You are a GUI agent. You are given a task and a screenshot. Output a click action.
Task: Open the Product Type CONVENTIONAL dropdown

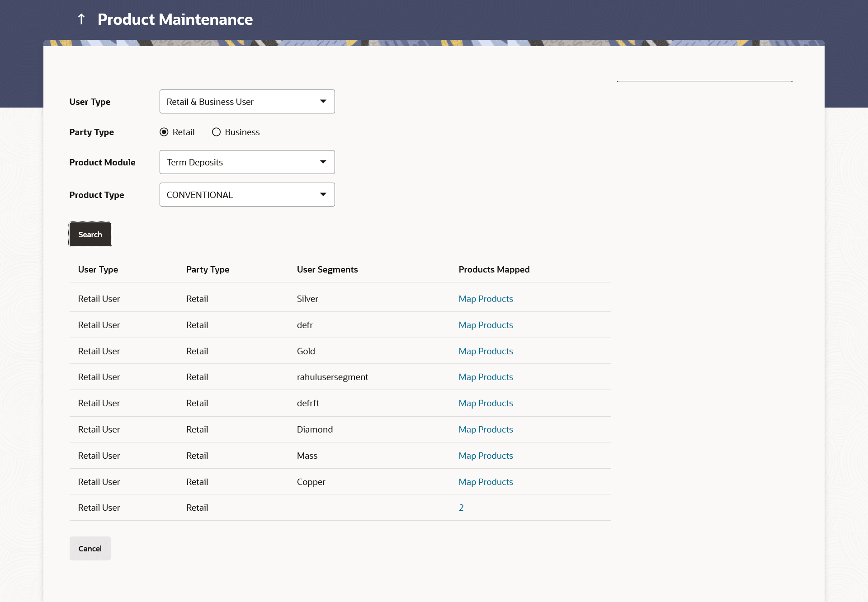coord(247,195)
